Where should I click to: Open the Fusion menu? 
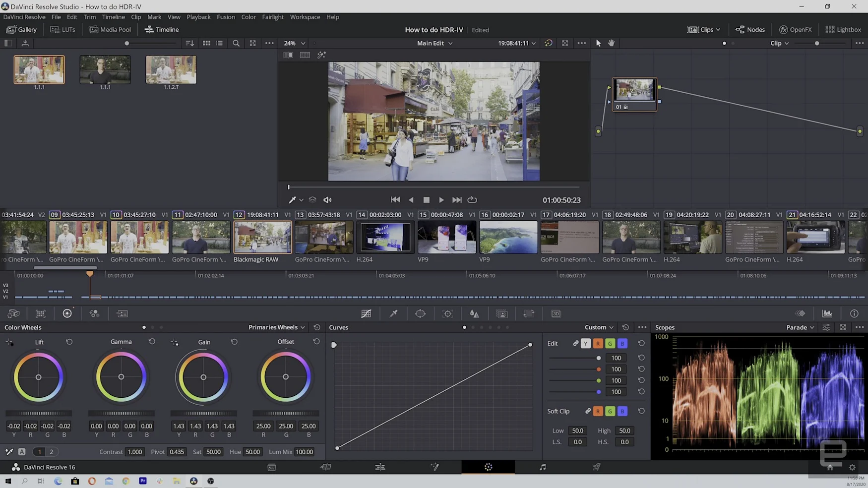pos(226,17)
